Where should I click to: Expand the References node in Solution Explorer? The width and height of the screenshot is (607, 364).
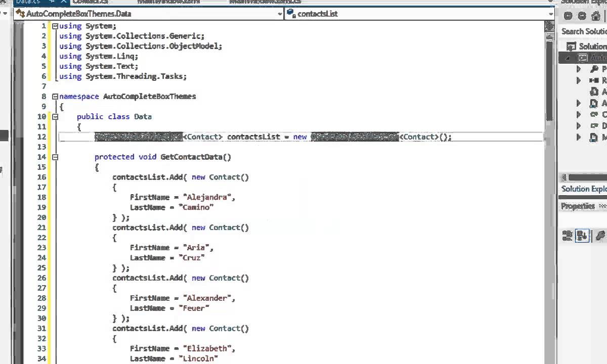579,80
